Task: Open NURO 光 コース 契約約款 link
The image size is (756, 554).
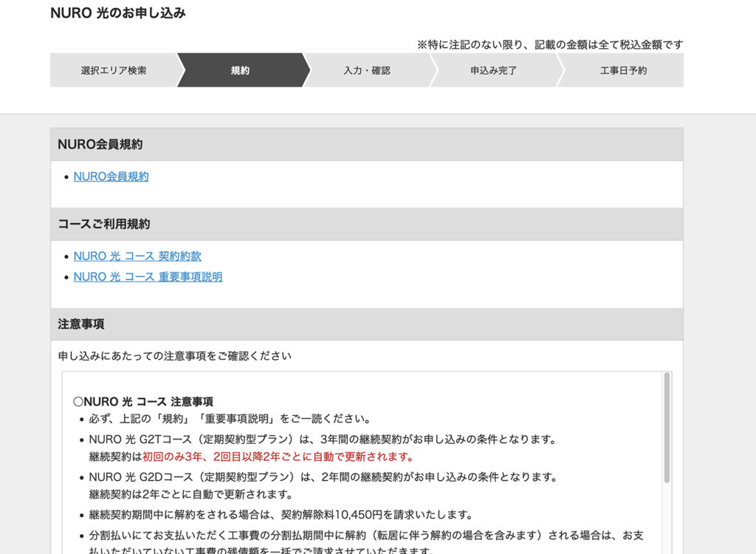Action: pos(137,256)
